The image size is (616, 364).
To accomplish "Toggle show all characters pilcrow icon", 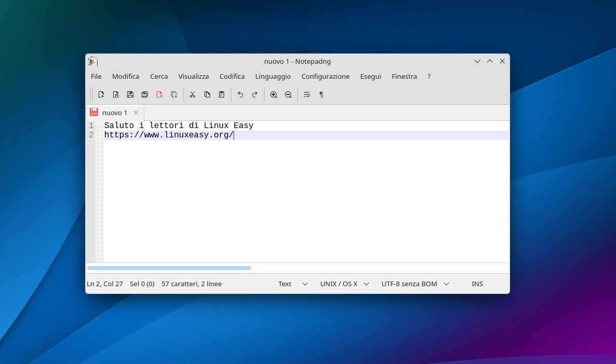I will 321,95.
